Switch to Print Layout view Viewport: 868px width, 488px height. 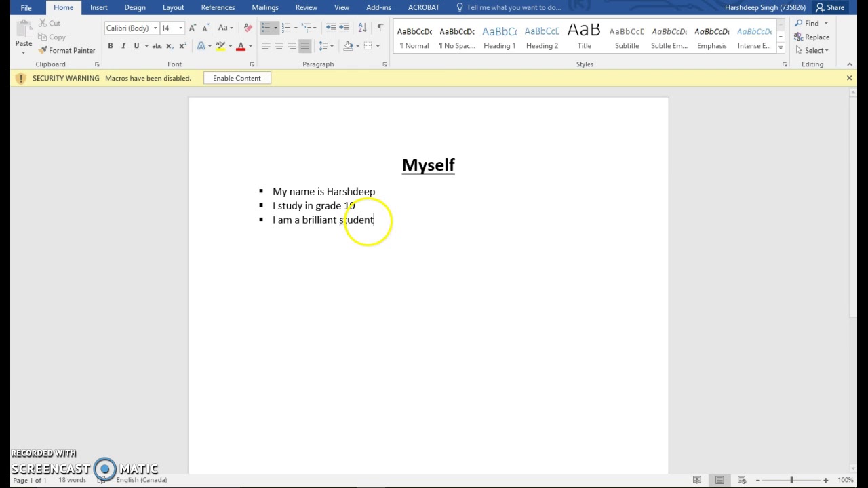[x=719, y=480]
